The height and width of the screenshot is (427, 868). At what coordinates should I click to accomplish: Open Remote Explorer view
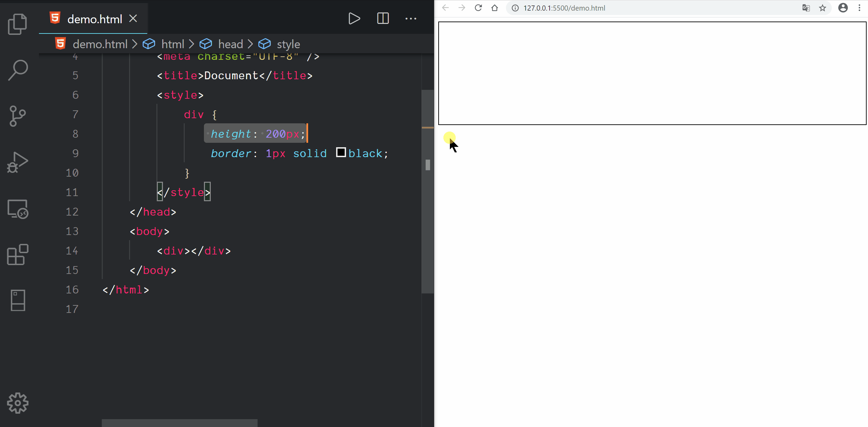coord(17,209)
